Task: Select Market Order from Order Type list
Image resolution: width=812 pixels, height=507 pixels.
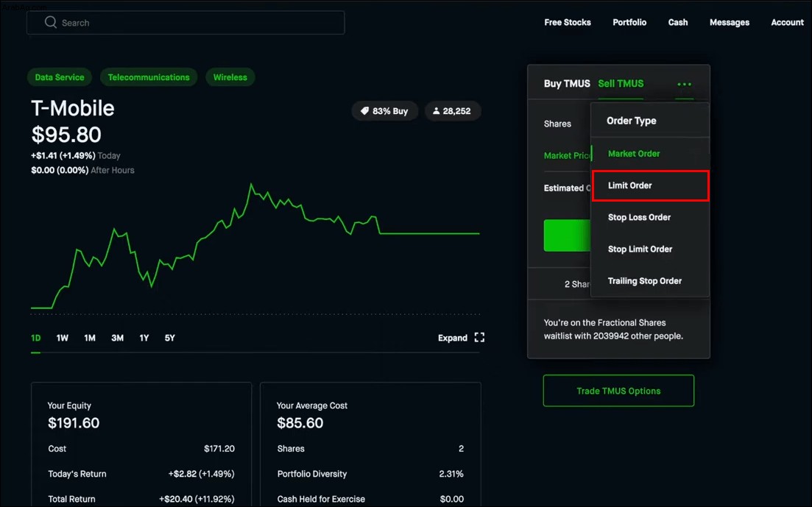Action: pos(650,154)
